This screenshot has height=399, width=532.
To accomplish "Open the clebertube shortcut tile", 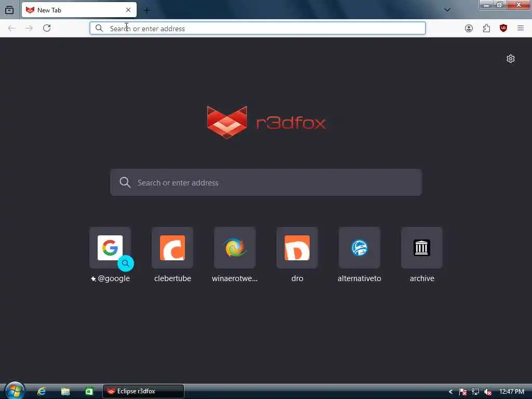I will (x=172, y=248).
